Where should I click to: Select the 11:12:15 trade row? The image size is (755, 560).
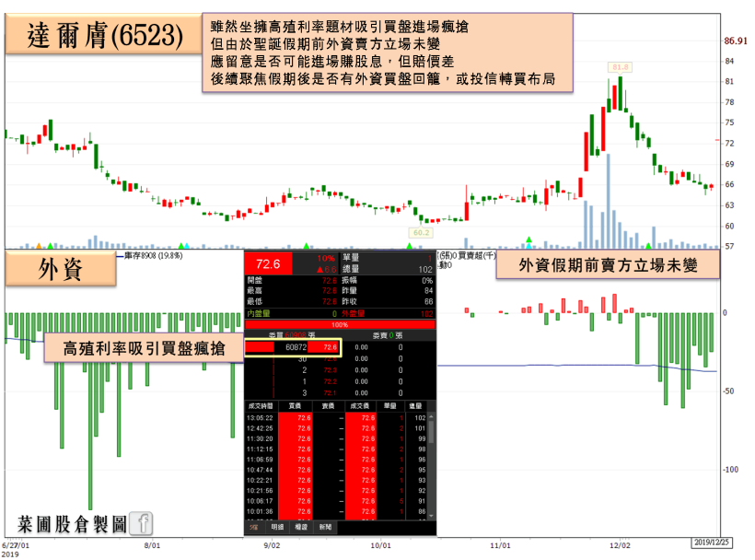(336, 449)
